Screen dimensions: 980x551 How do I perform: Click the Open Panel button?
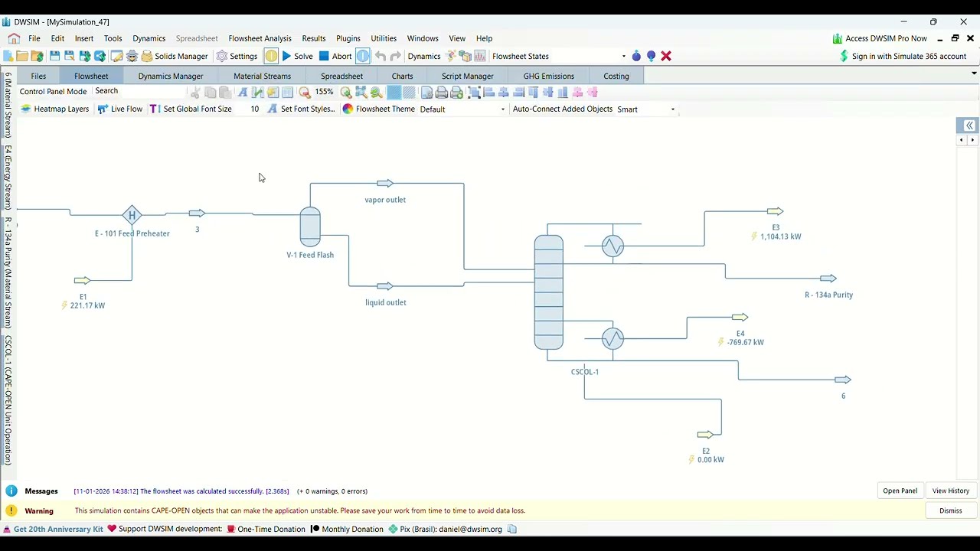point(900,491)
